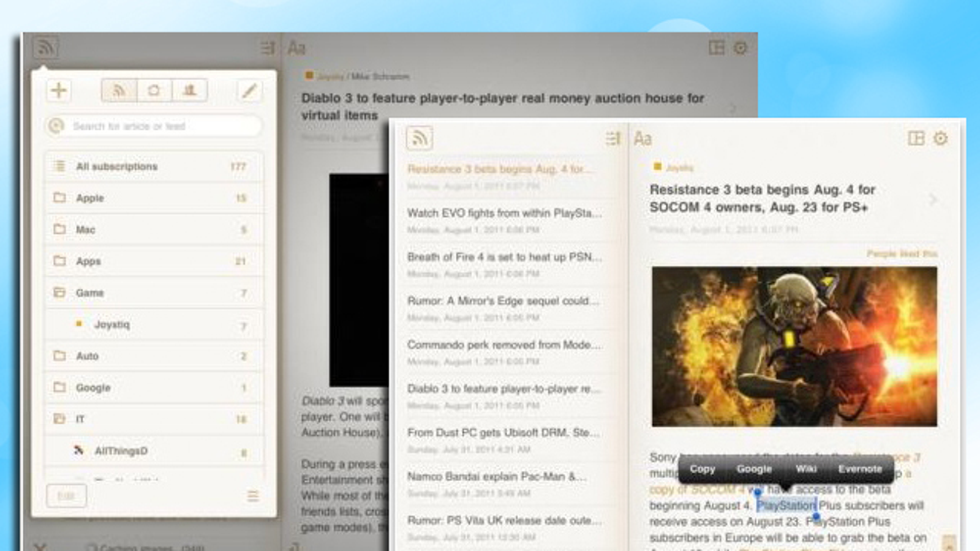Collapse the IT folder
This screenshot has width=980, height=551.
pyautogui.click(x=154, y=419)
